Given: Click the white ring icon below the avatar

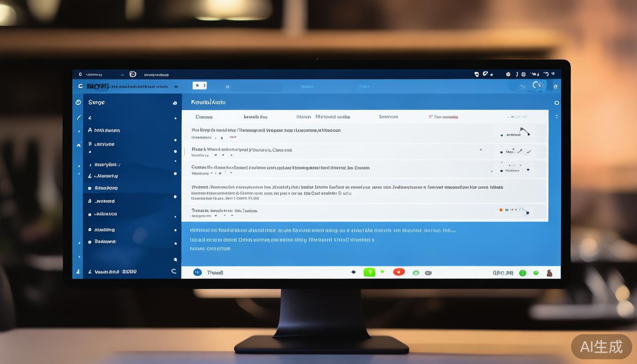Looking at the screenshot, I should point(556,102).
